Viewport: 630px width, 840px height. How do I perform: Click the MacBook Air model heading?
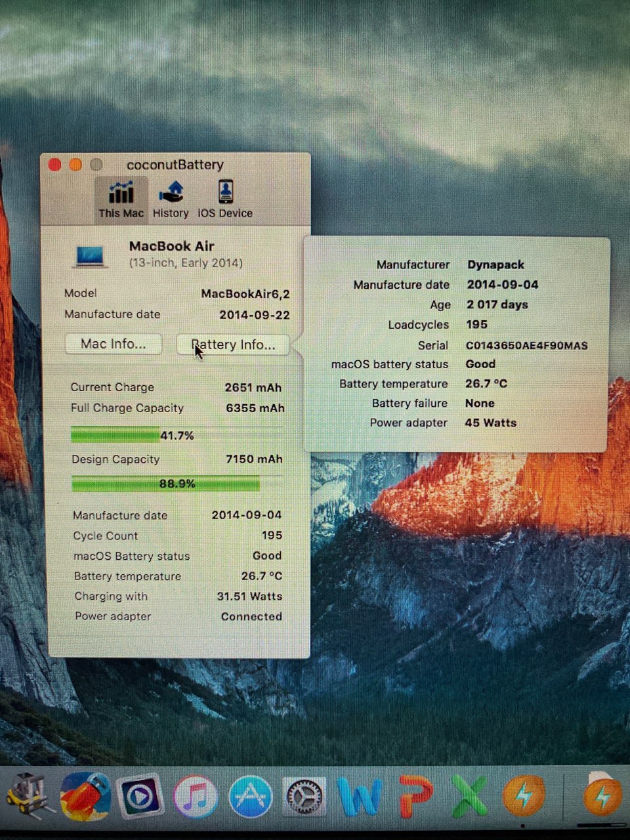[172, 246]
